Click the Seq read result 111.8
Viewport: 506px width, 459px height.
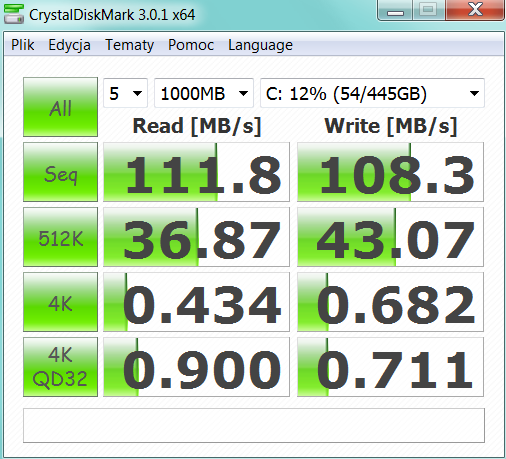click(196, 172)
